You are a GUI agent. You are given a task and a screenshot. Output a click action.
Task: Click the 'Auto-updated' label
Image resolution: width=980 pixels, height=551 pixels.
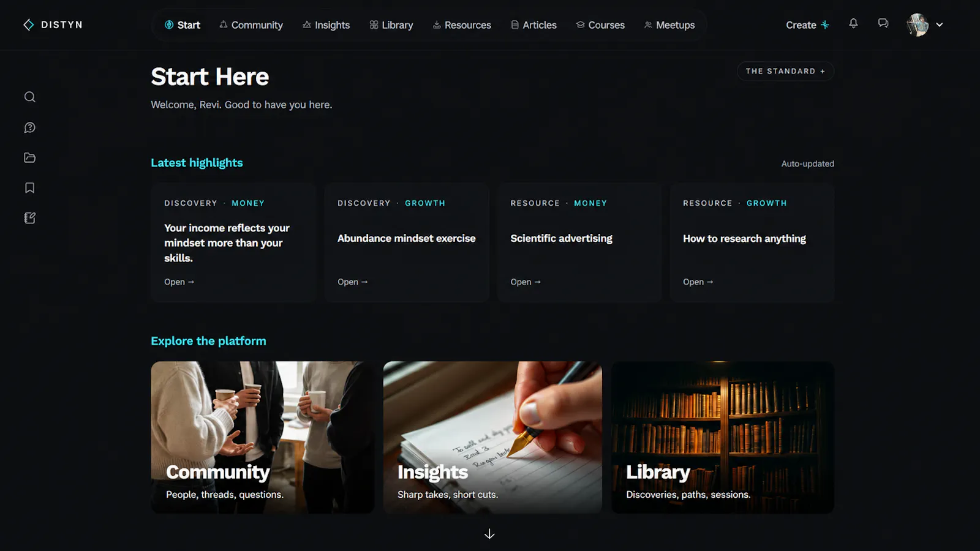click(807, 163)
